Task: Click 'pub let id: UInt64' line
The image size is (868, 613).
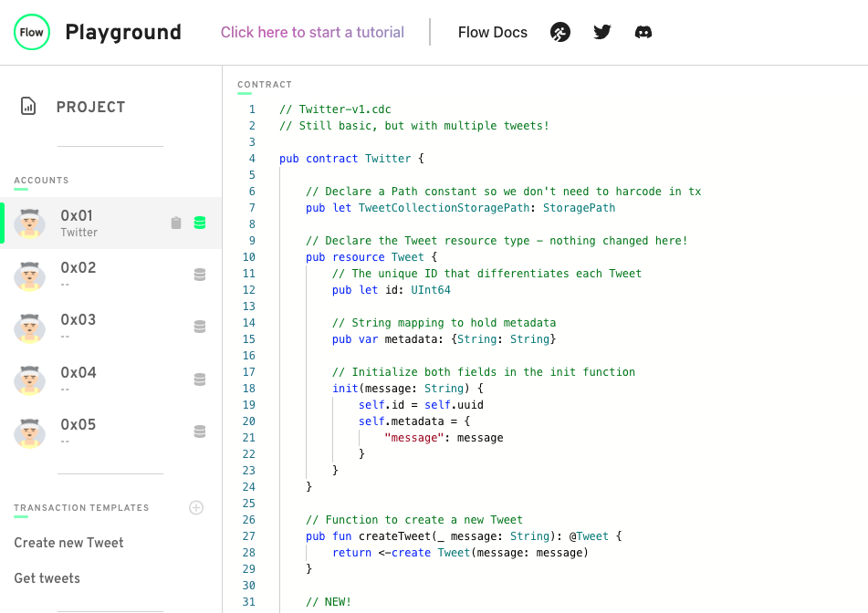Action: [x=392, y=290]
